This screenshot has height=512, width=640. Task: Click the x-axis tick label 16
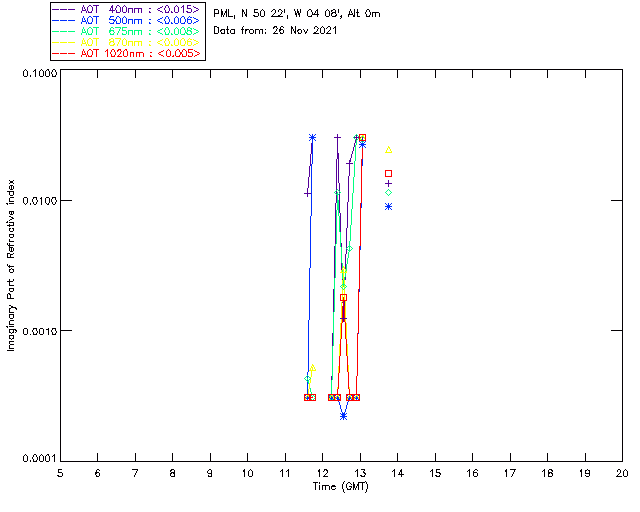point(473,473)
